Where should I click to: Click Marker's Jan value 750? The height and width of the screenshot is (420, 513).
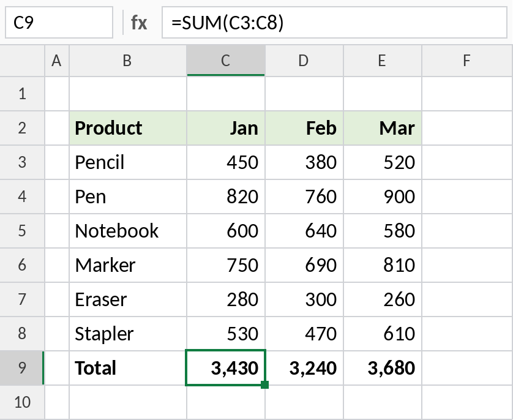point(226,265)
